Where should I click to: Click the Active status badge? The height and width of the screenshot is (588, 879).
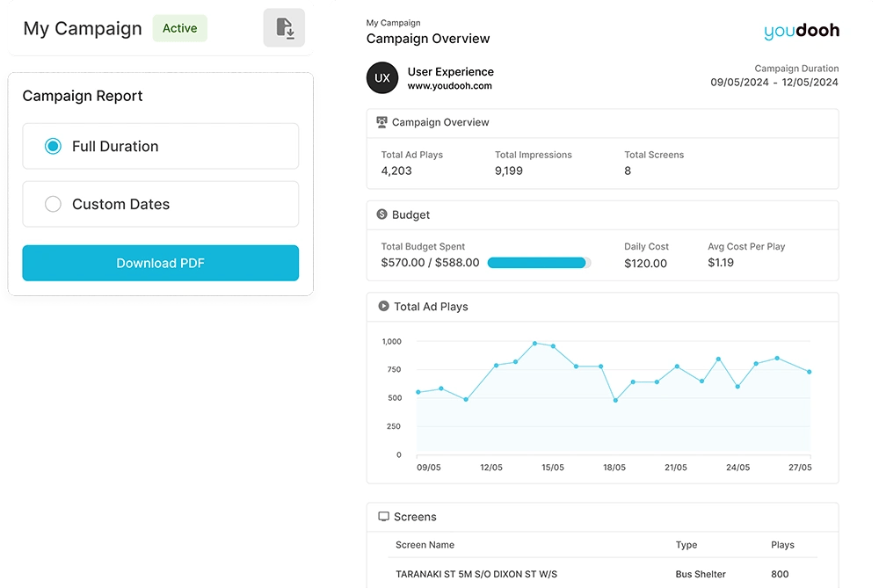(x=179, y=28)
